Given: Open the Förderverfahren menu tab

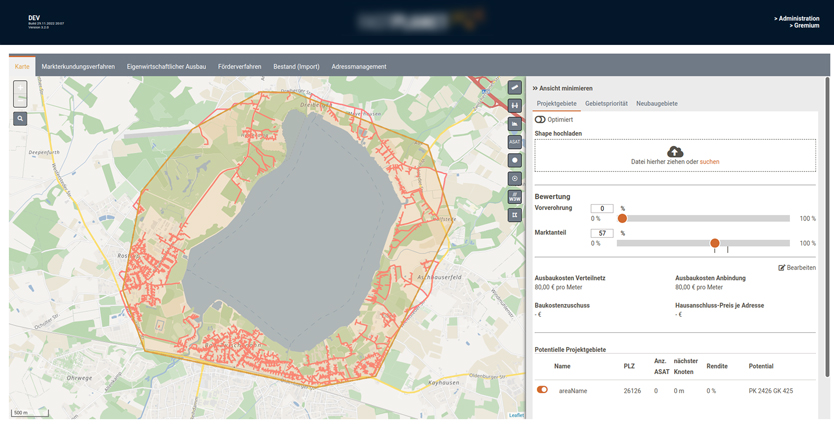Looking at the screenshot, I should 239,67.
